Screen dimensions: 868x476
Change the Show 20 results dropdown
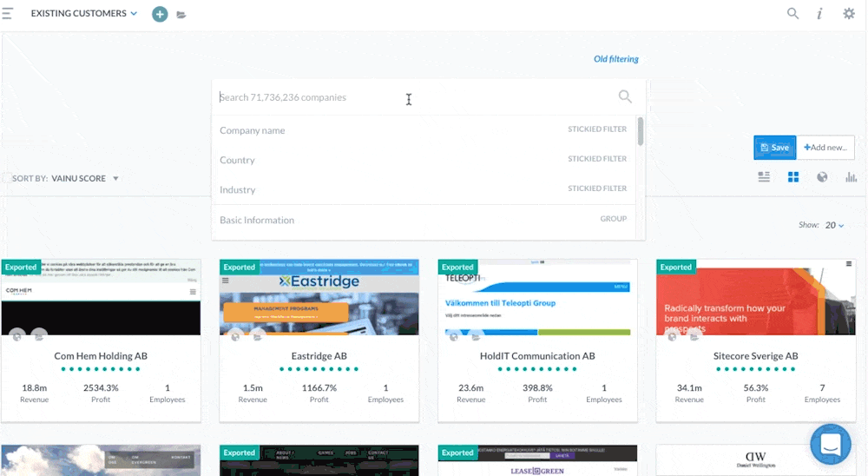[834, 225]
